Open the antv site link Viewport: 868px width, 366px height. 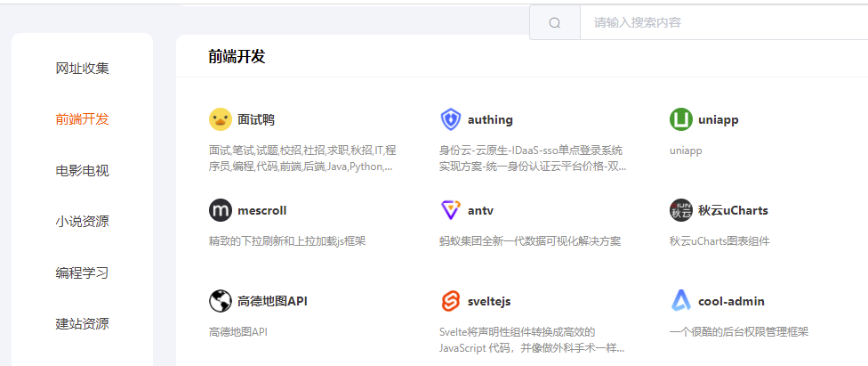[480, 211]
